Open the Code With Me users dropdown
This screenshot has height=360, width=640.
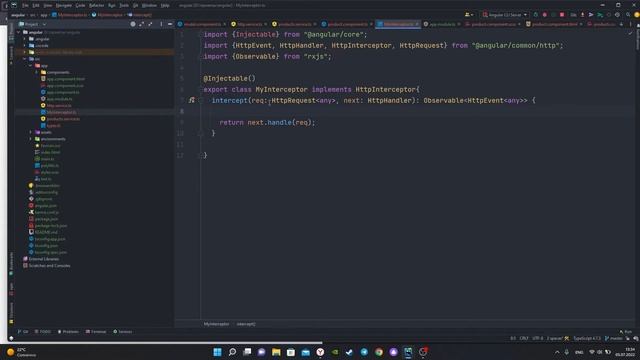(469, 15)
